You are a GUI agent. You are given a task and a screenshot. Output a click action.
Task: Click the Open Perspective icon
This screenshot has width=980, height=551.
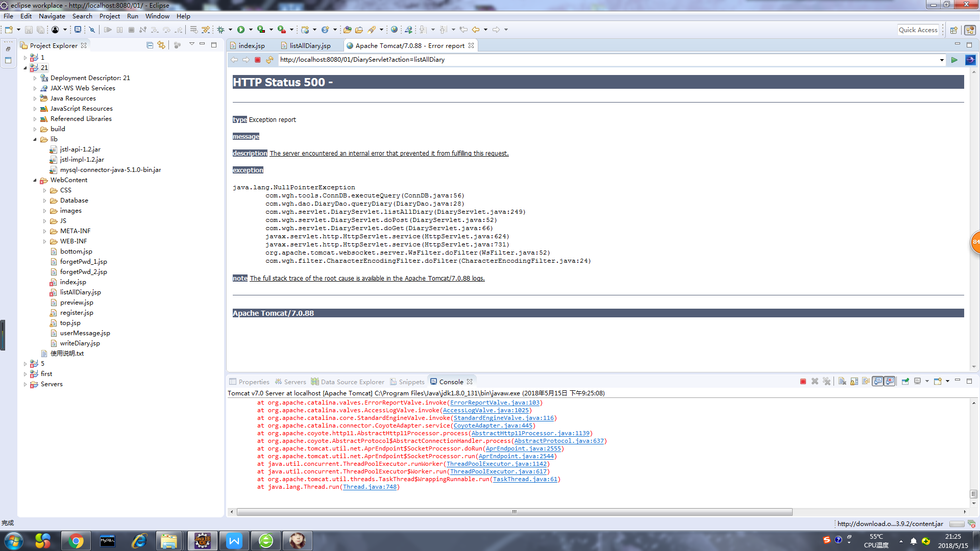pyautogui.click(x=953, y=30)
